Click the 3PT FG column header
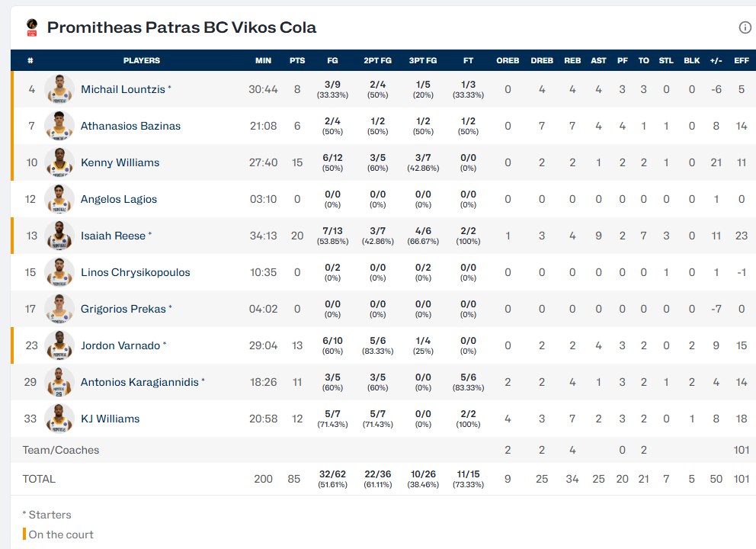This screenshot has width=756, height=549. point(423,60)
